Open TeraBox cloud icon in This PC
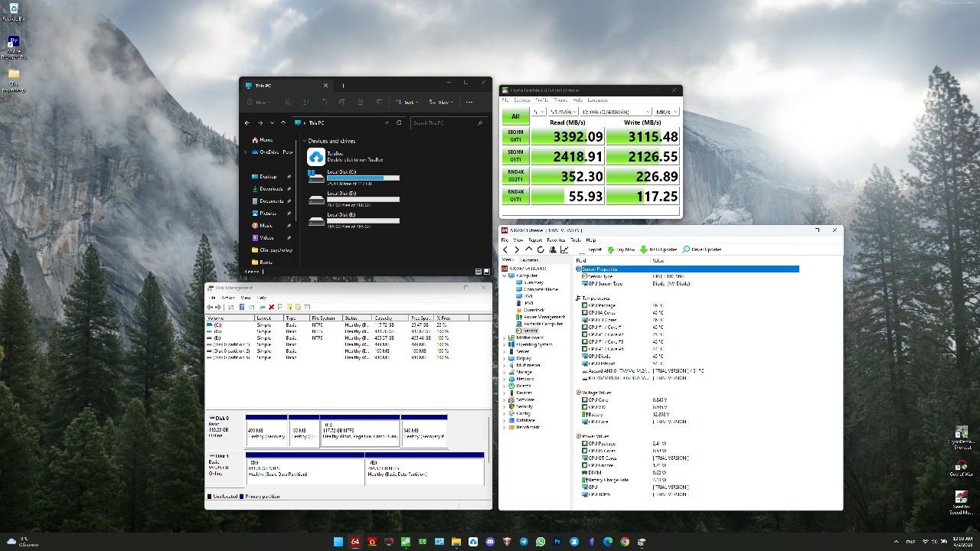 coord(315,156)
